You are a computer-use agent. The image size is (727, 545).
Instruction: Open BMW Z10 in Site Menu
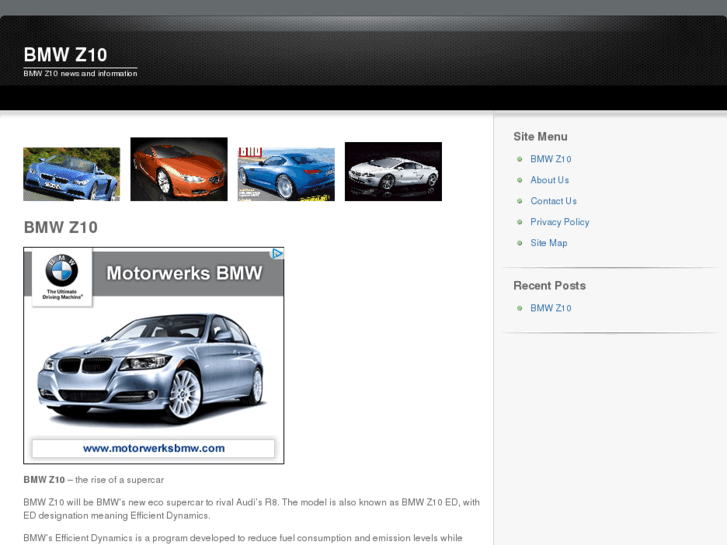click(551, 159)
